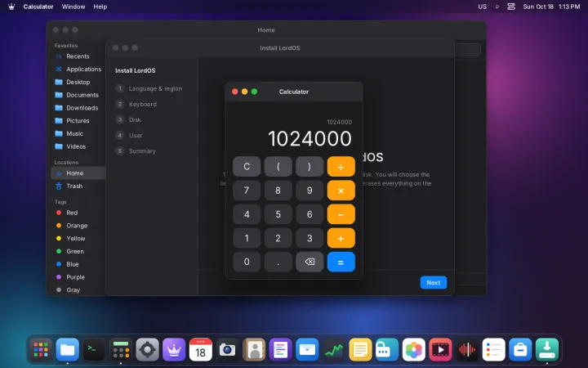Click the date and time clock
Screen dimensions: 588x368
(551, 7)
